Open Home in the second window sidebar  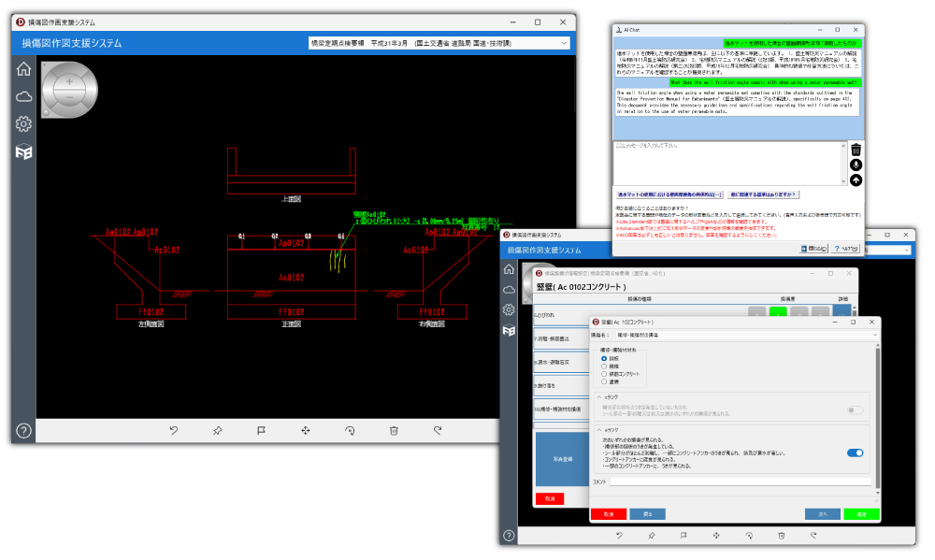509,269
